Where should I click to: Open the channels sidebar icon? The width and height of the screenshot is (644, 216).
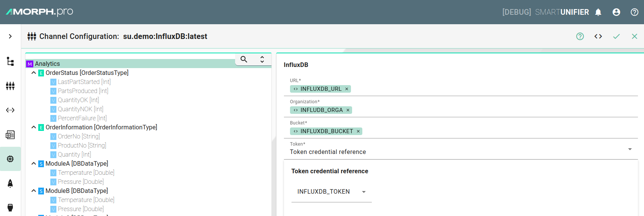[x=10, y=86]
